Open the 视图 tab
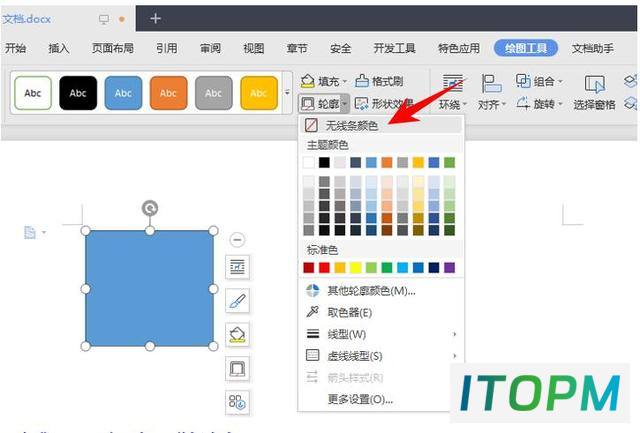 [253, 48]
